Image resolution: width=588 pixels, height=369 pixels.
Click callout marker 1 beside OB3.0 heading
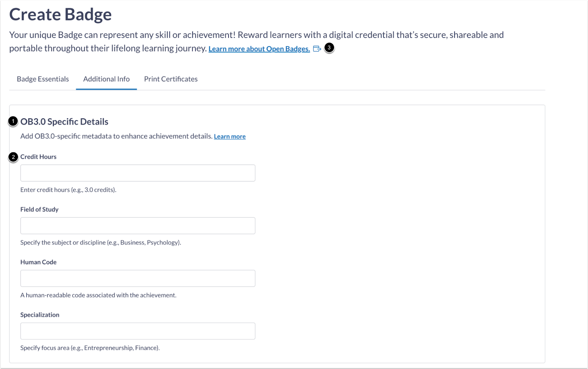click(12, 121)
